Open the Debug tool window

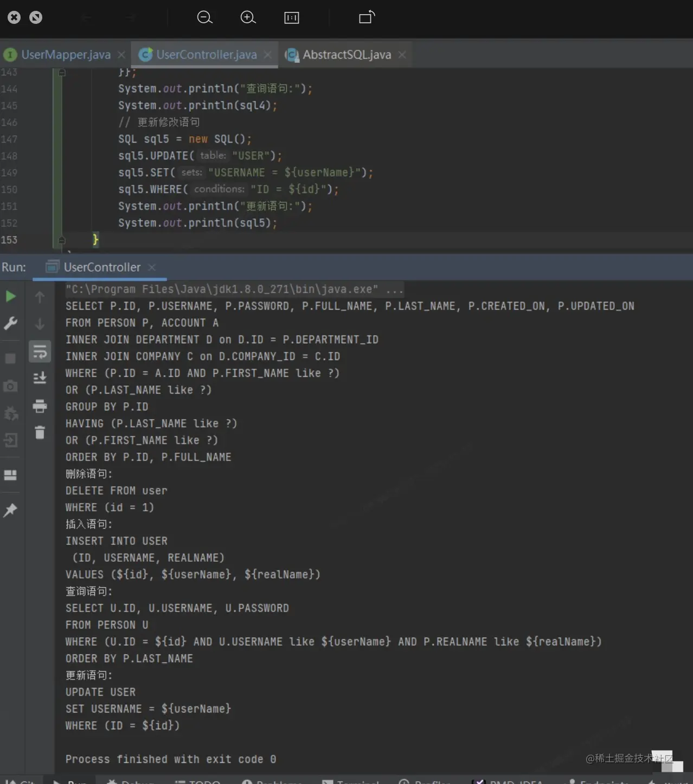[x=130, y=781]
